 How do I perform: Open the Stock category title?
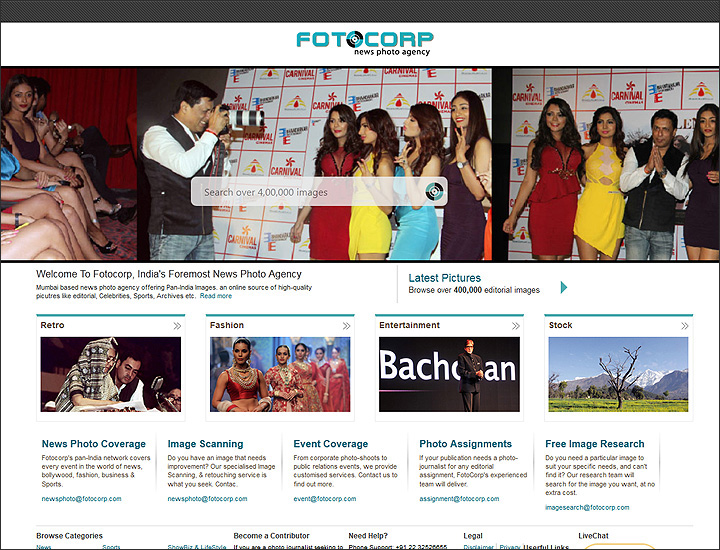coord(561,325)
